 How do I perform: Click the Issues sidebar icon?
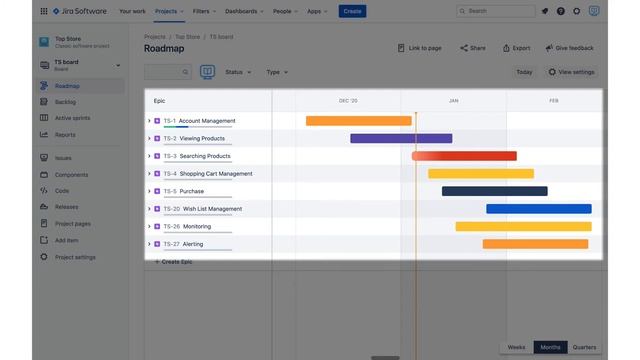pos(44,158)
